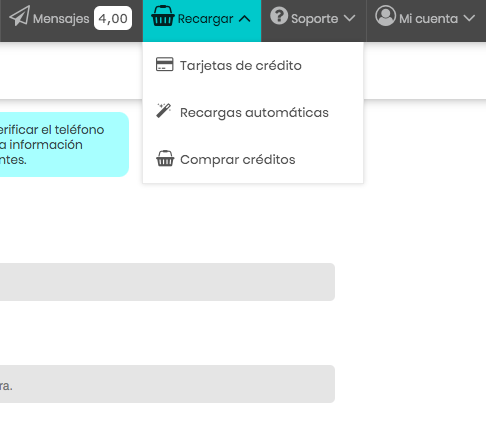Click the basket icon beside Comprar créditos
Screen dimensions: 486x433
click(165, 158)
